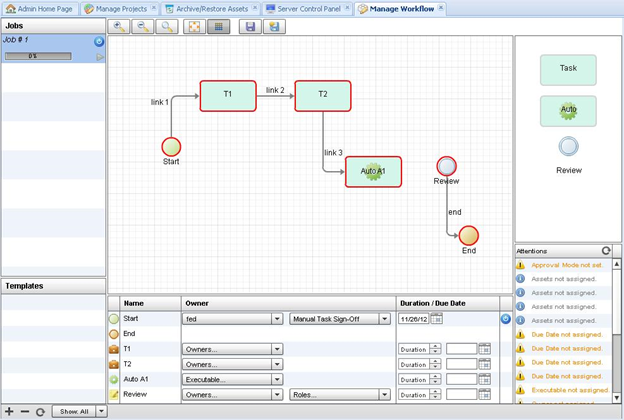The width and height of the screenshot is (624, 420).
Task: Click the remove minus icon at bottom left
Action: pyautogui.click(x=25, y=411)
